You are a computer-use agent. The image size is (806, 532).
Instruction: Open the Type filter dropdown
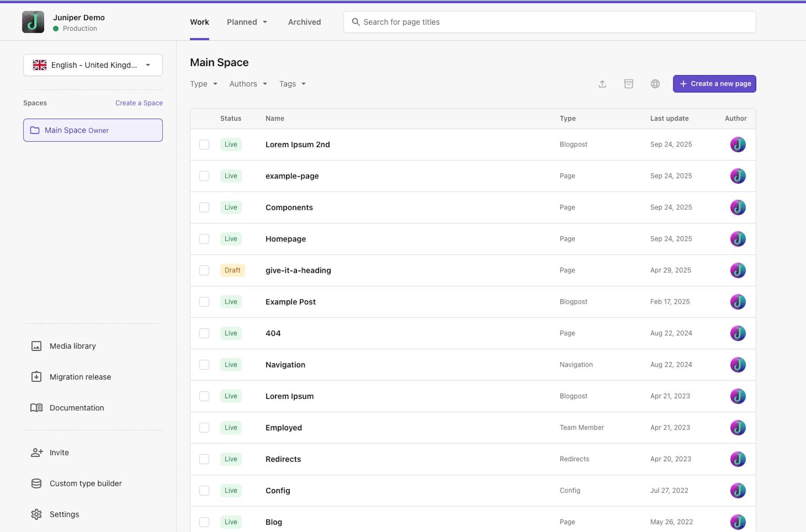click(x=204, y=84)
